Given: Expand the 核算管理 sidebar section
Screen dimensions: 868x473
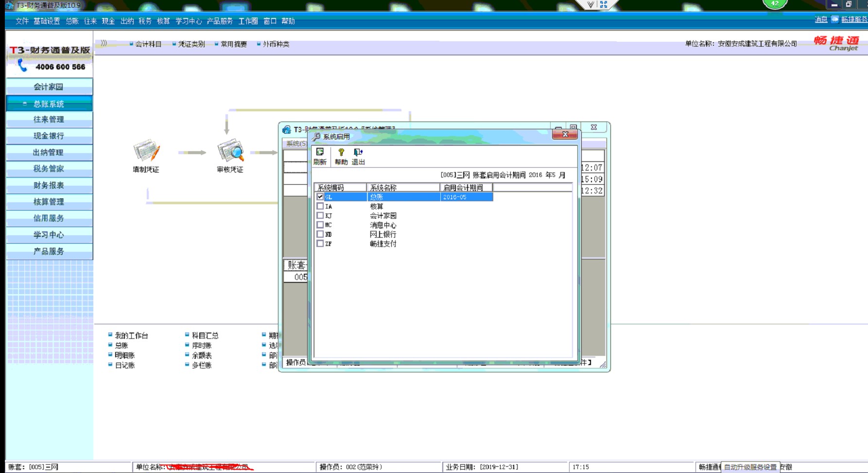Looking at the screenshot, I should click(49, 202).
